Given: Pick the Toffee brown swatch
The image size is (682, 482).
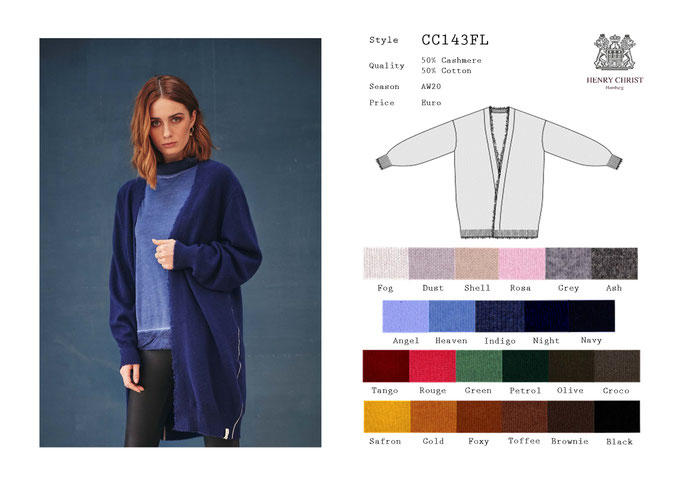Looking at the screenshot, I should pos(525,417).
